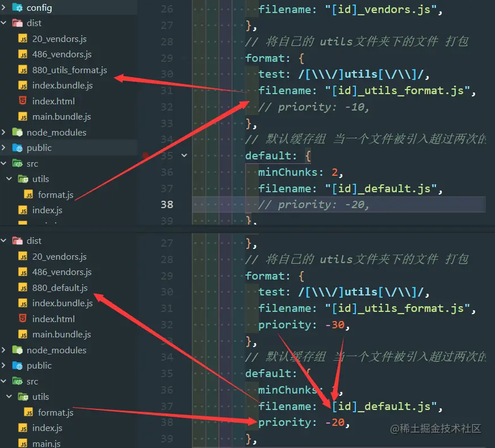Collapse the src folder chevron in the upper explorer
This screenshot has width=495, height=448.
click(3, 163)
